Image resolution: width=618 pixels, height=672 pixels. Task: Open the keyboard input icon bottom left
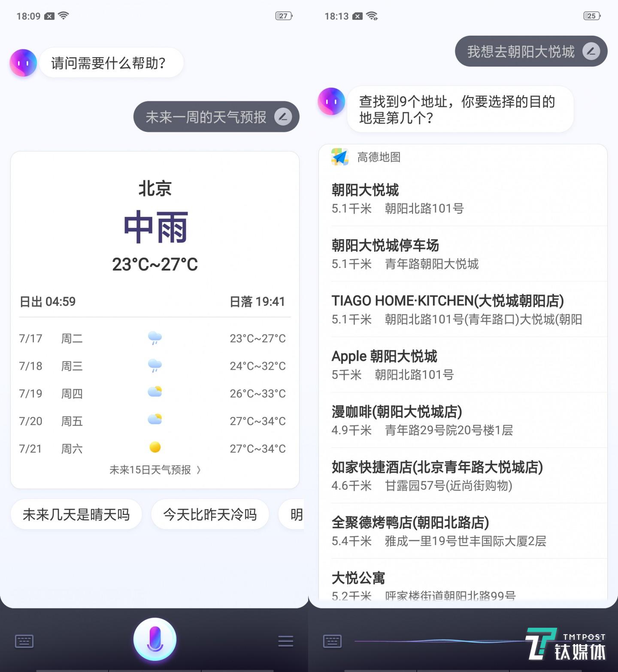[24, 640]
